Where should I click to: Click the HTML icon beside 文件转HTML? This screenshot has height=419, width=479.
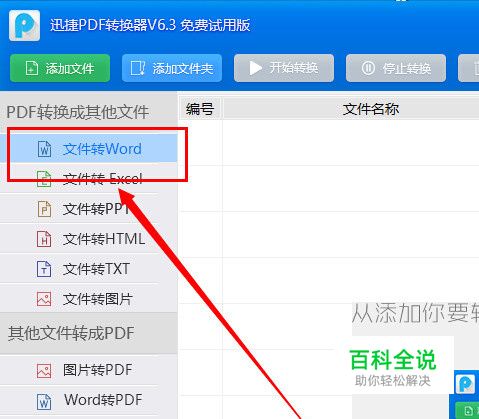point(44,239)
